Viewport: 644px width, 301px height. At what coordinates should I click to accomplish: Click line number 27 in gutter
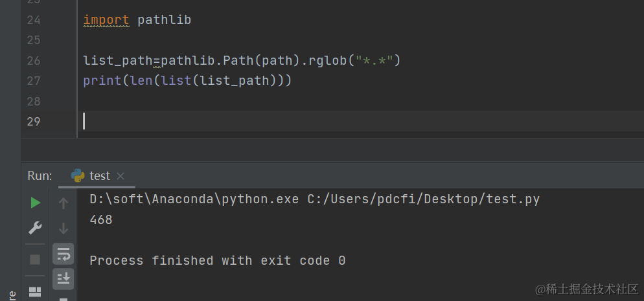pyautogui.click(x=34, y=81)
